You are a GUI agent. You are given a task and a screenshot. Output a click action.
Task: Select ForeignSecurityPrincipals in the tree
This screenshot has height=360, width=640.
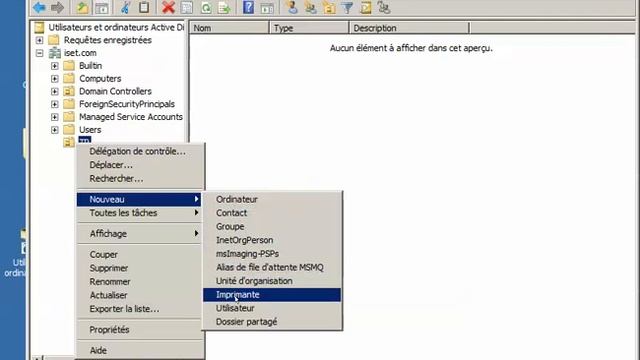click(x=127, y=104)
